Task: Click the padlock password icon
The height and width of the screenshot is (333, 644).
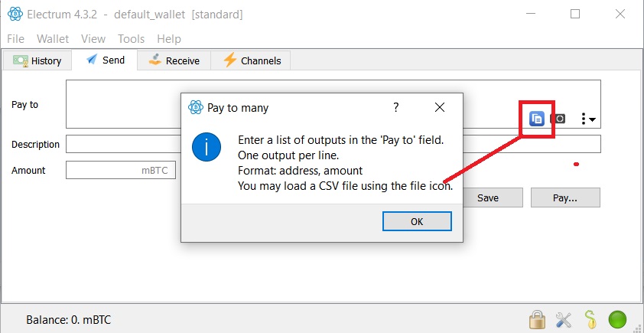Action: click(x=537, y=318)
